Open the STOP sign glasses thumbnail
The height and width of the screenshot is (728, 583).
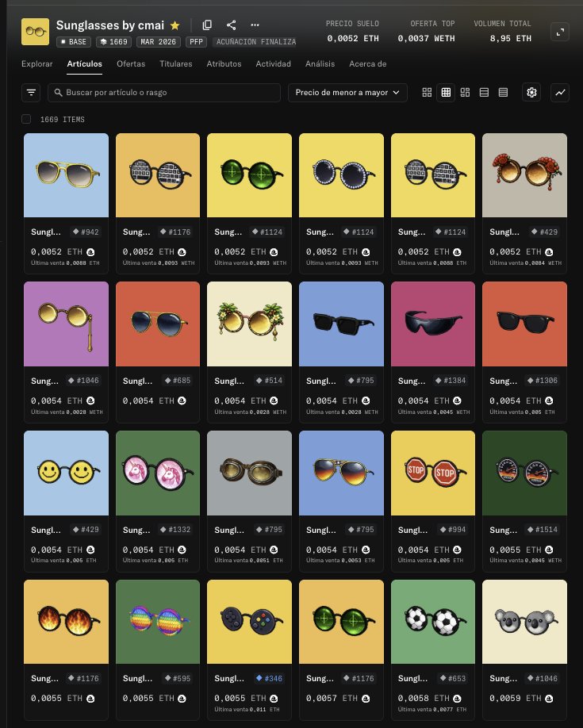[x=433, y=473]
